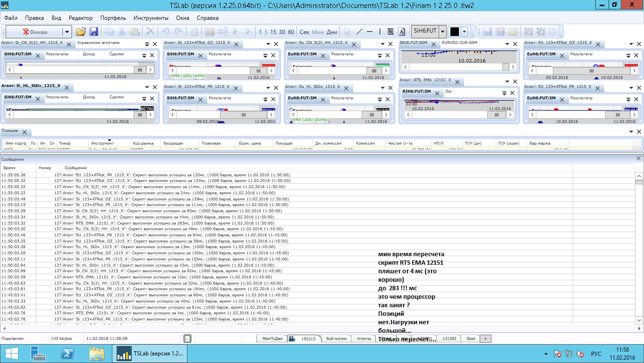Set chart interval to 15
Viewport: 644px width, 363px height.
coord(273,32)
